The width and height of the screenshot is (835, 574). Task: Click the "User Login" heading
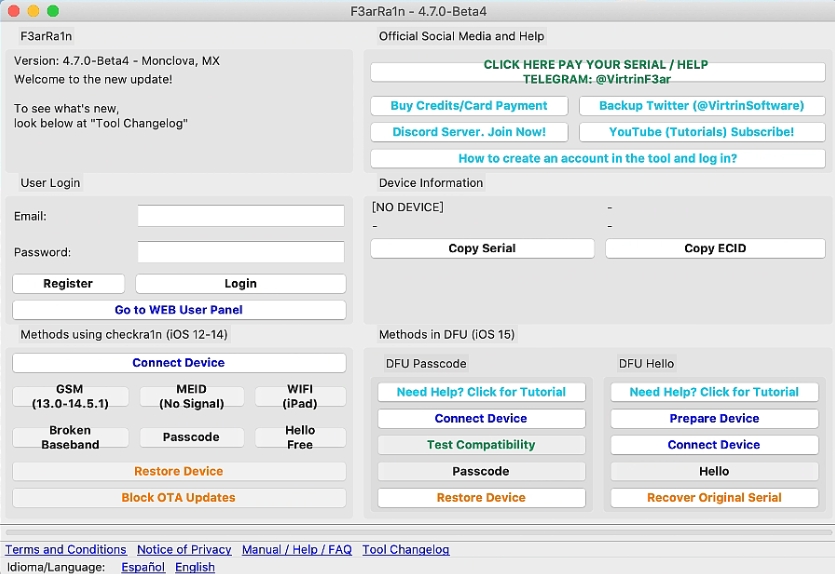[51, 183]
